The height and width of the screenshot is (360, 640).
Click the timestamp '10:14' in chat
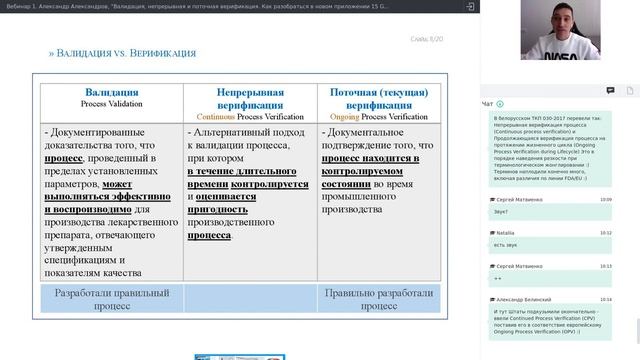(606, 300)
